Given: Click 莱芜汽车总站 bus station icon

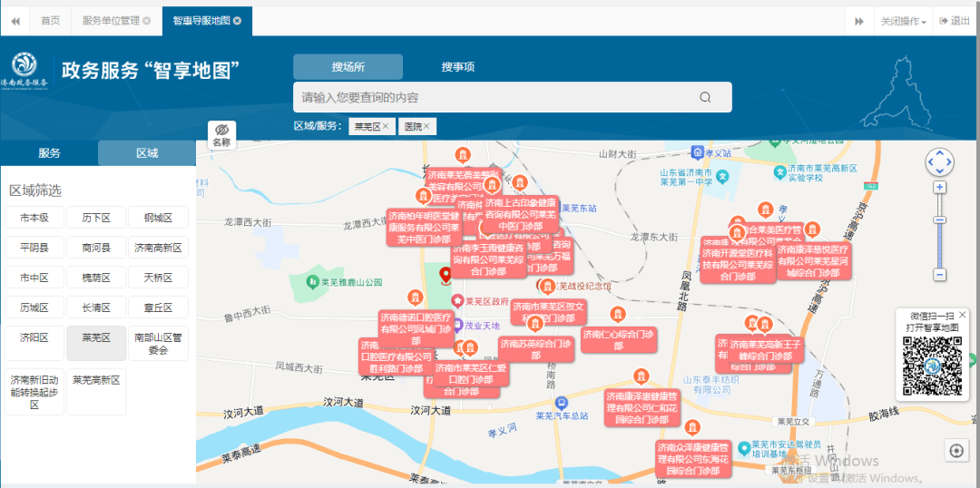Looking at the screenshot, I should coord(562,403).
